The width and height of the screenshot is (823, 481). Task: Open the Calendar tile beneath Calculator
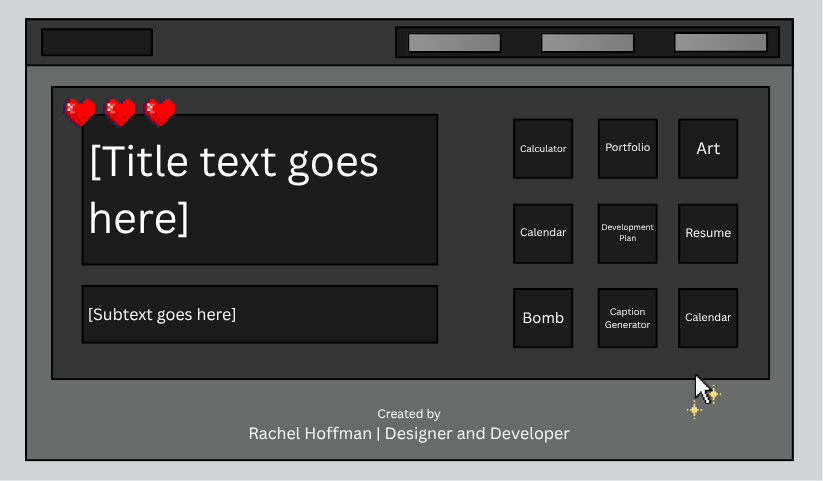coord(543,233)
